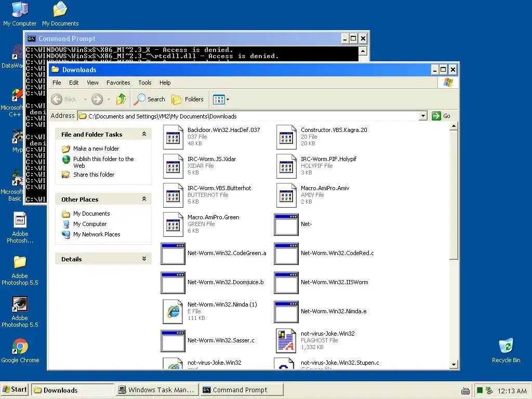Expand the Address bar dropdown

click(423, 116)
